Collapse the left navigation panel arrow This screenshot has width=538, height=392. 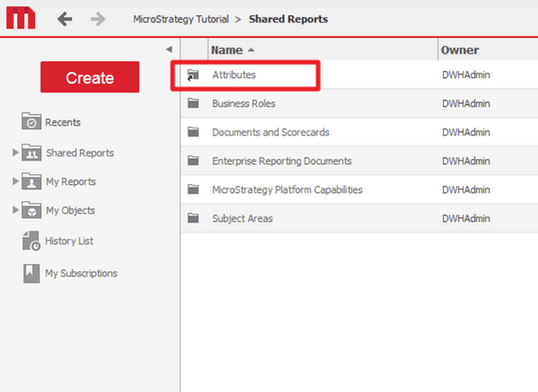pyautogui.click(x=169, y=49)
